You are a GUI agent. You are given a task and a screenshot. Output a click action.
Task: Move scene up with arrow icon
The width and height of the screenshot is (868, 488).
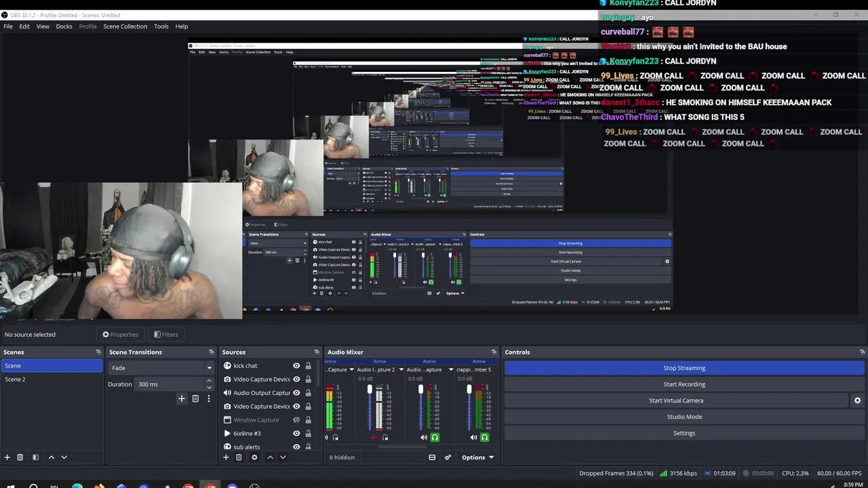point(51,457)
